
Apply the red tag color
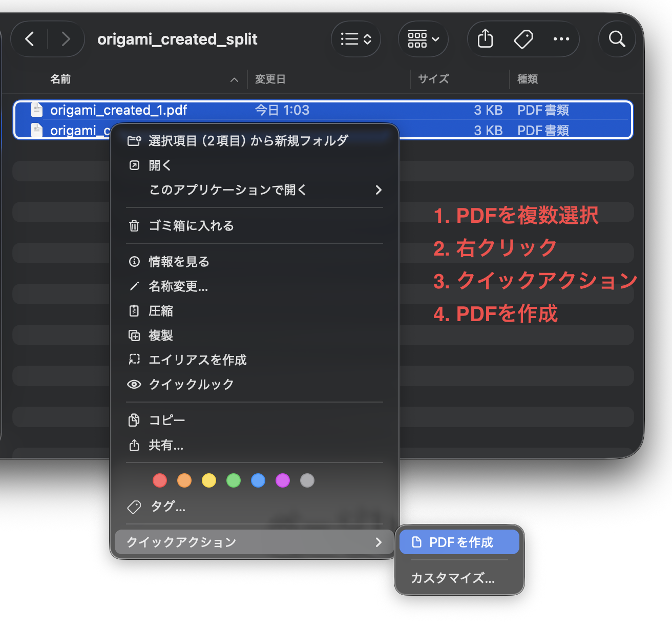pos(160,480)
